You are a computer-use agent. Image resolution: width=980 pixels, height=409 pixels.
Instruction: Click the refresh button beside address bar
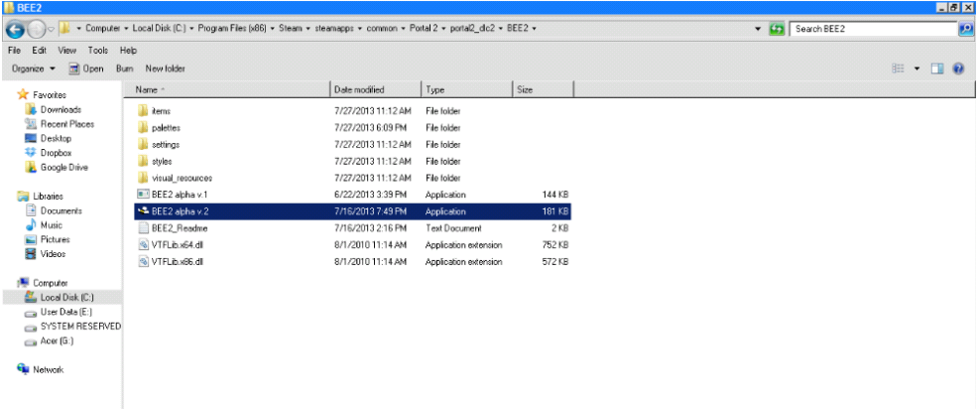pyautogui.click(x=777, y=29)
